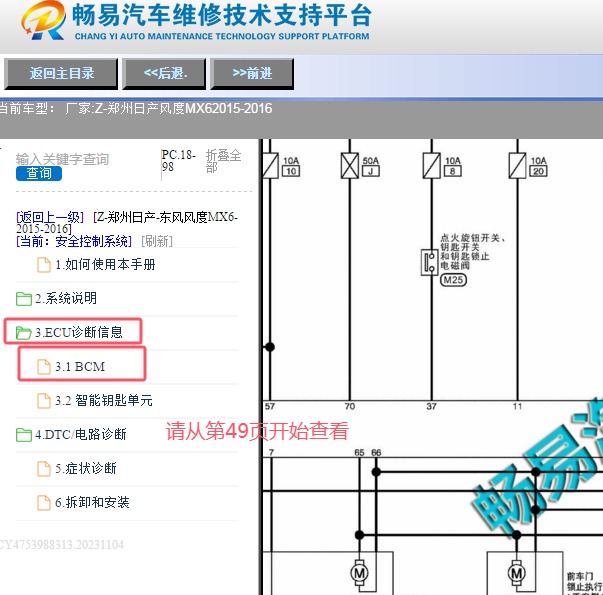Select terminal number 70 in diagram

click(350, 406)
